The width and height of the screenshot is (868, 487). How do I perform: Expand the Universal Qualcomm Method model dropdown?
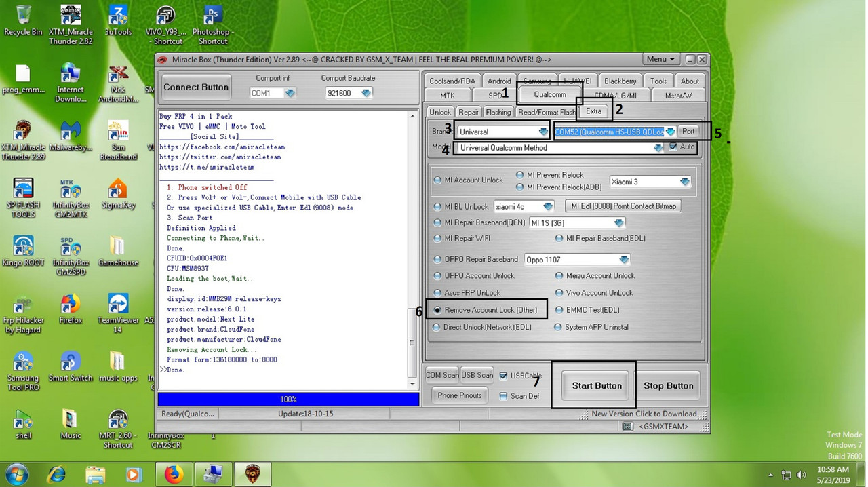[657, 148]
